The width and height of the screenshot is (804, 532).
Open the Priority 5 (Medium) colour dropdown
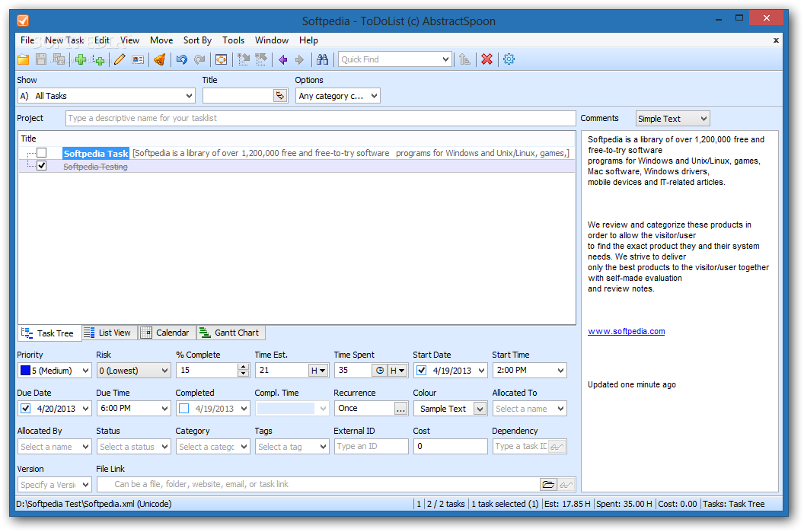[x=54, y=371]
